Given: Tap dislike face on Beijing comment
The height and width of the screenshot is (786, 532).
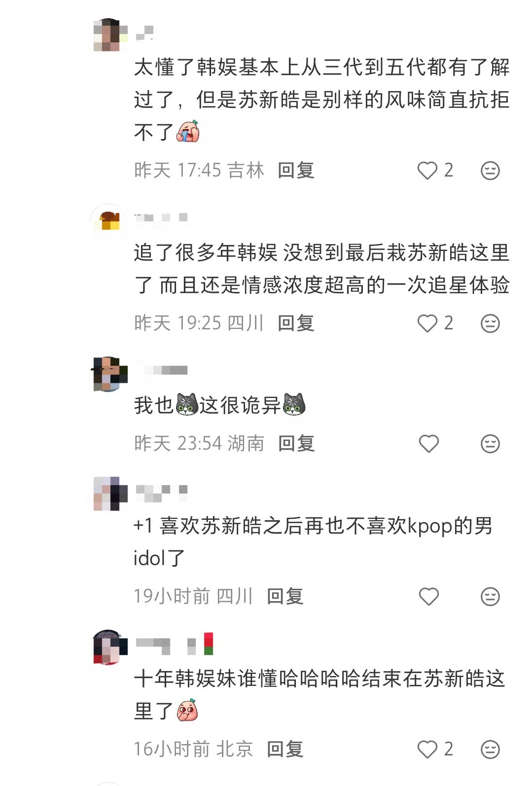Looking at the screenshot, I should pyautogui.click(x=490, y=750).
